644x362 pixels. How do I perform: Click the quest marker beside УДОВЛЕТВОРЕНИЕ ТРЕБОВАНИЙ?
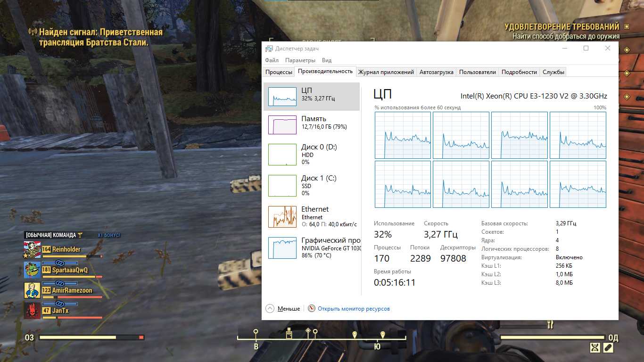pos(627,27)
